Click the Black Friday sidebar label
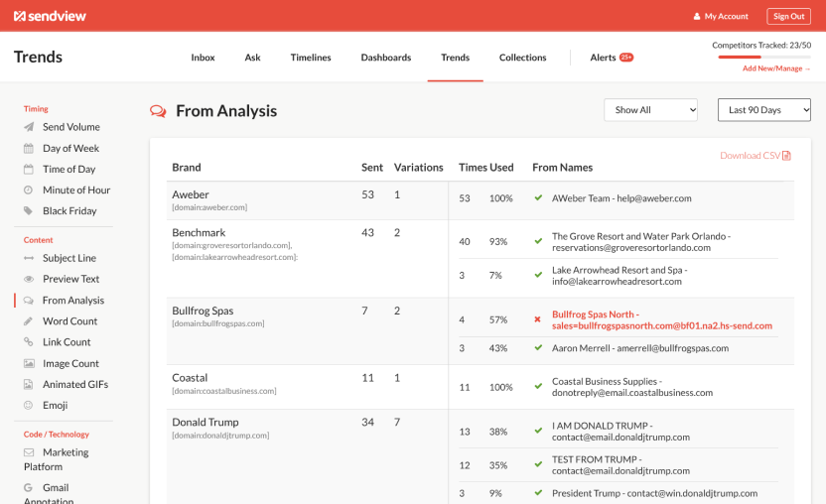The width and height of the screenshot is (826, 504). pyautogui.click(x=69, y=210)
